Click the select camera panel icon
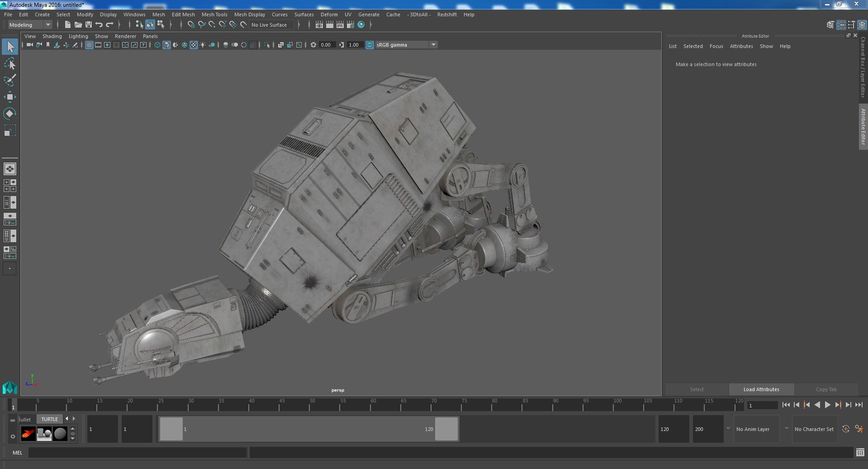868x469 pixels. tap(30, 45)
